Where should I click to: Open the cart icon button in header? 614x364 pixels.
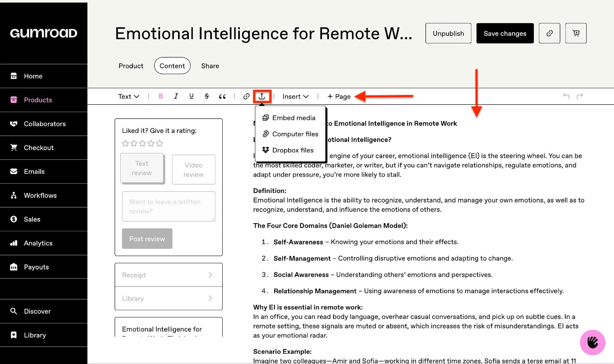pos(576,33)
